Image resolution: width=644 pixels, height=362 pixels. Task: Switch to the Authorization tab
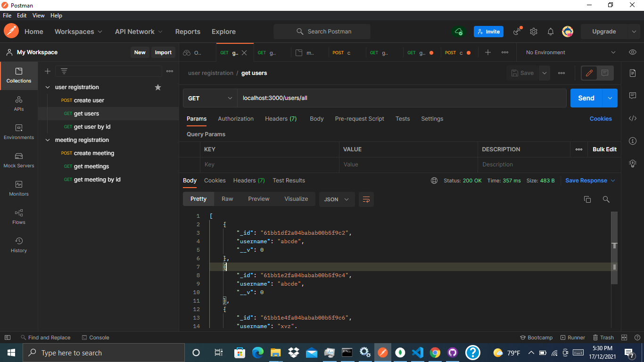(x=236, y=119)
